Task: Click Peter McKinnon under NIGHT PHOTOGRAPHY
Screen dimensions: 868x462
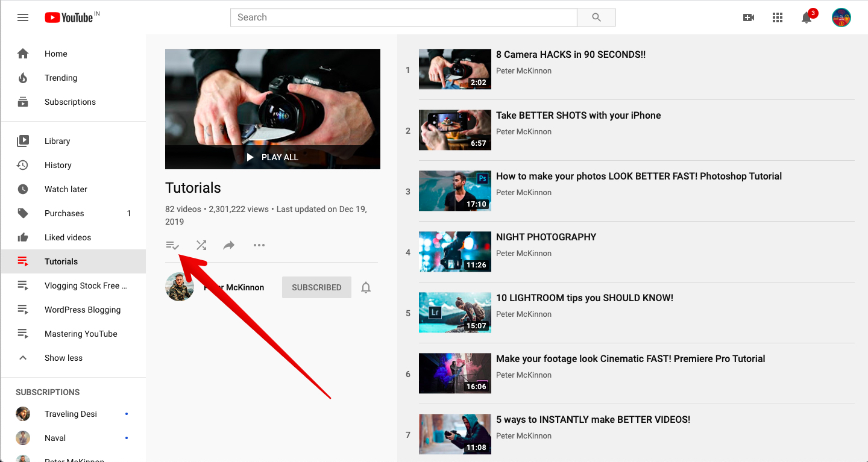Action: coord(524,253)
